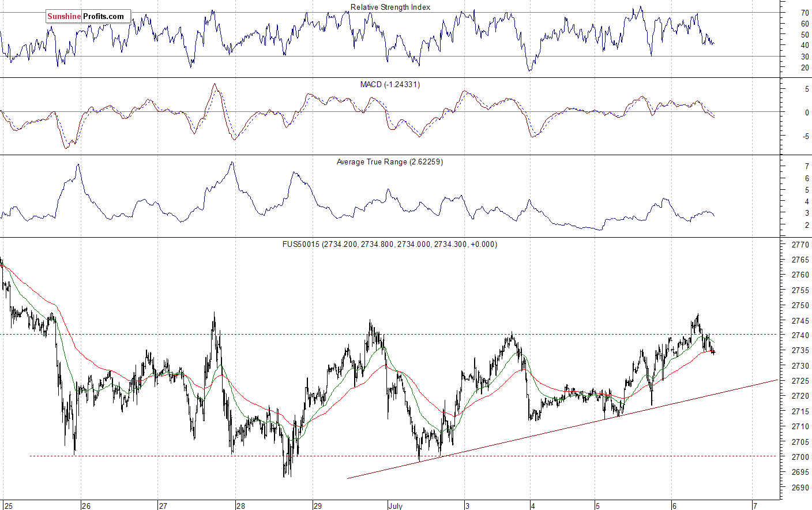This screenshot has width=812, height=510.
Task: Select the FUS50015 price chart title
Action: [x=390, y=245]
